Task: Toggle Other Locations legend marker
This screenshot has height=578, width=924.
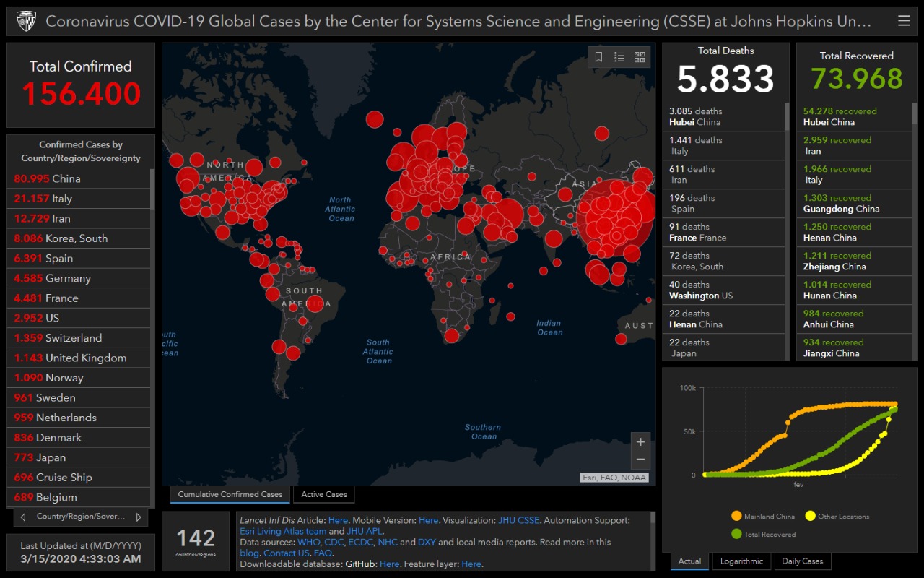Action: click(810, 516)
